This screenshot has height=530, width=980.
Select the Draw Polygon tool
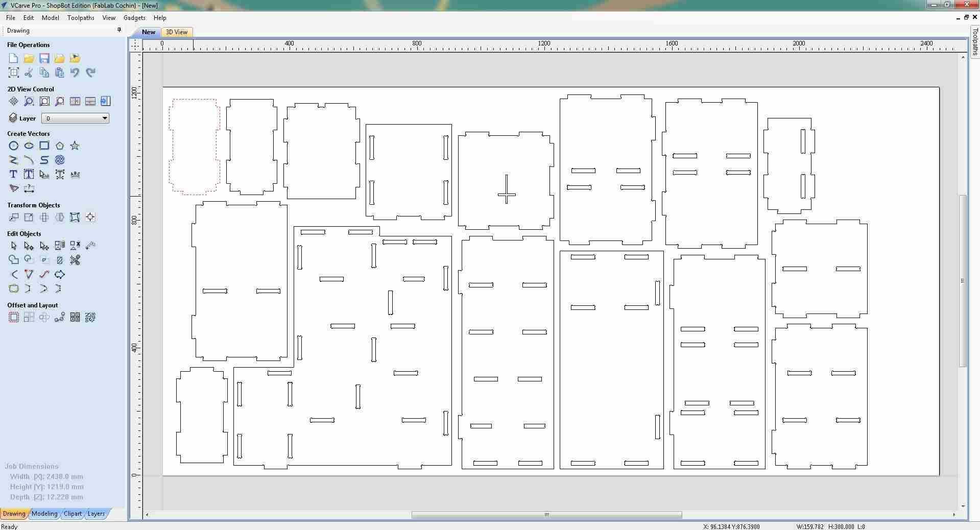[59, 146]
